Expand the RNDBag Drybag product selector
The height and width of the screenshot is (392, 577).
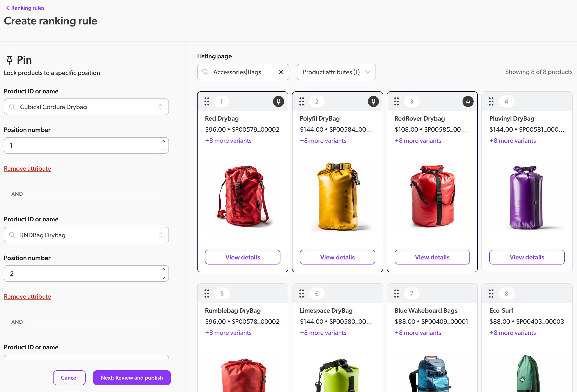pyautogui.click(x=161, y=235)
